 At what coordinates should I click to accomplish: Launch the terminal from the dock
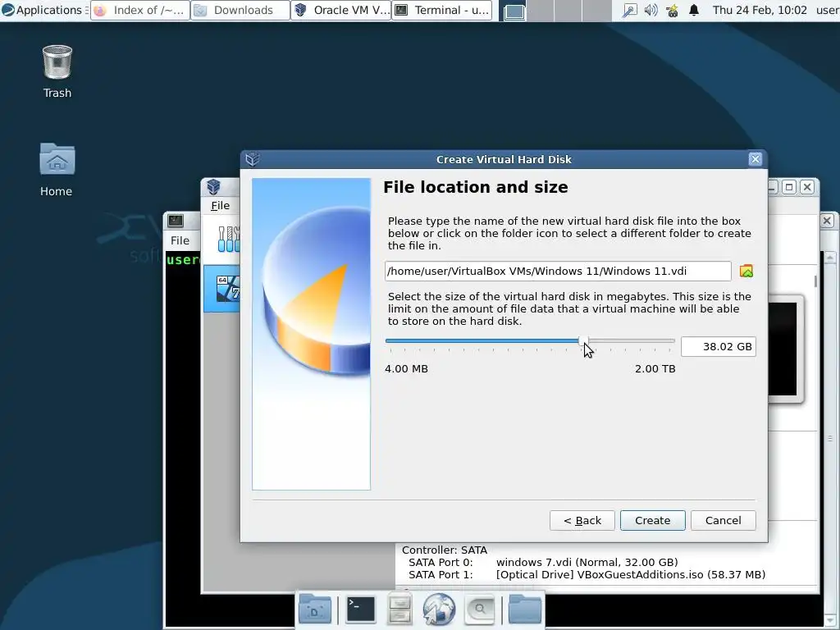360,609
